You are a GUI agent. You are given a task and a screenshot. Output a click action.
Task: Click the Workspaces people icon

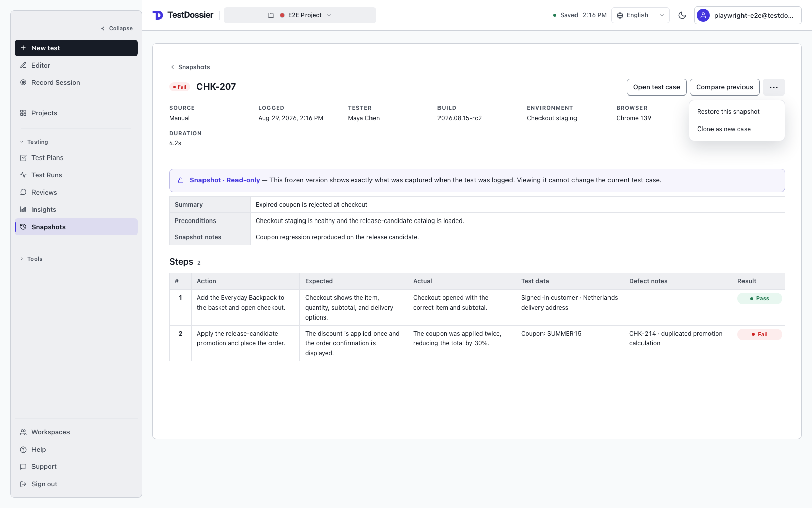click(23, 432)
